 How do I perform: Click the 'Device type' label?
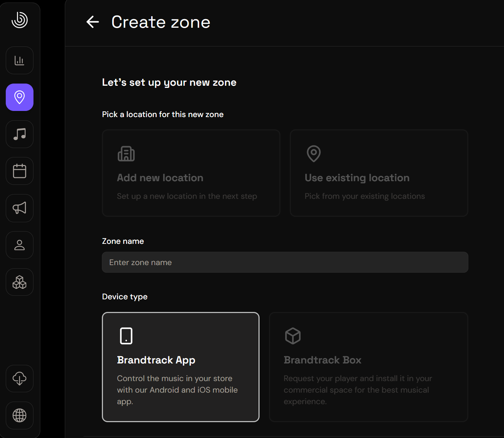pos(125,297)
